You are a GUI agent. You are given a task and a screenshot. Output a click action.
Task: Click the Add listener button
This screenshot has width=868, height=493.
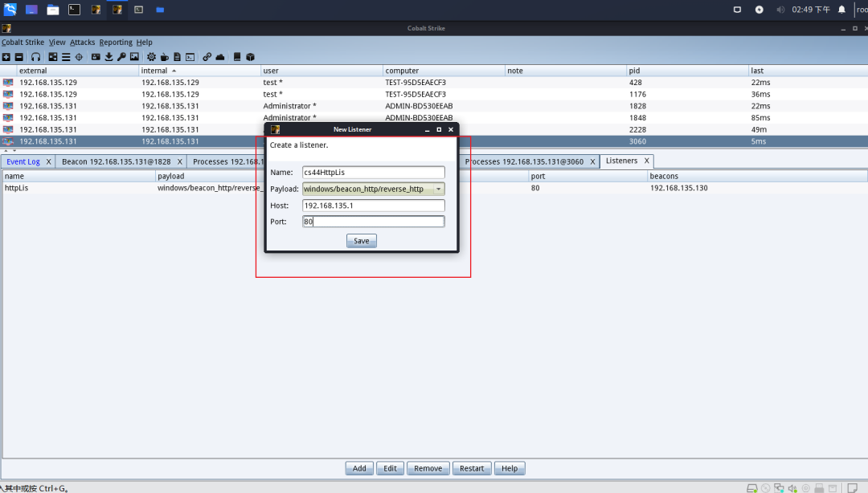pos(359,468)
